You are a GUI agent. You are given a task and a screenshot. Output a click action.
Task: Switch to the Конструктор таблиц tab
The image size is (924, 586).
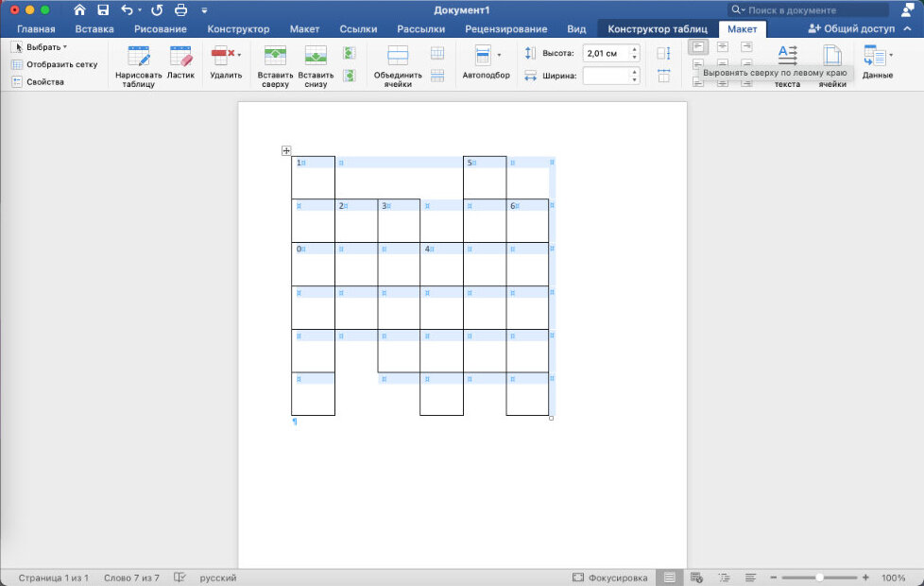[x=658, y=29]
